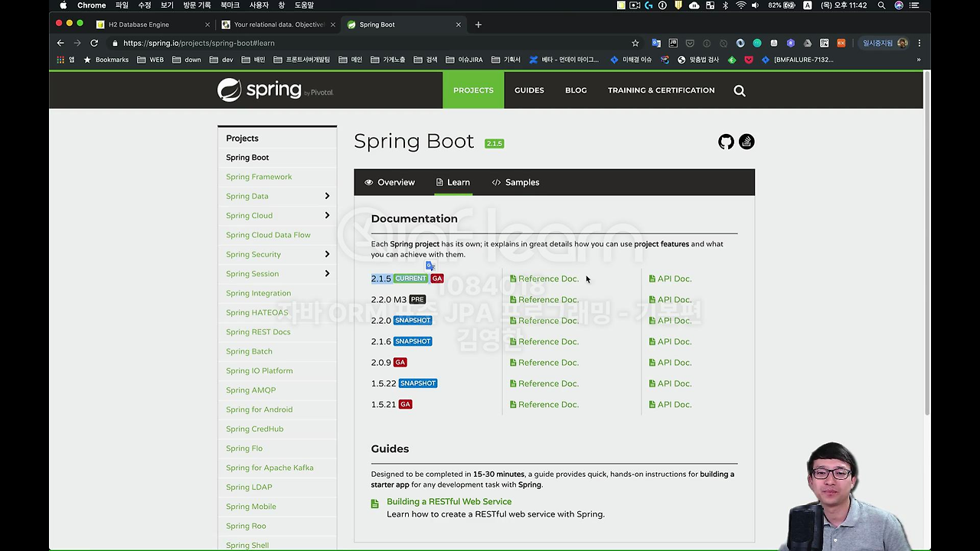Open Spring for Apache Kafka sidebar link

click(269, 468)
